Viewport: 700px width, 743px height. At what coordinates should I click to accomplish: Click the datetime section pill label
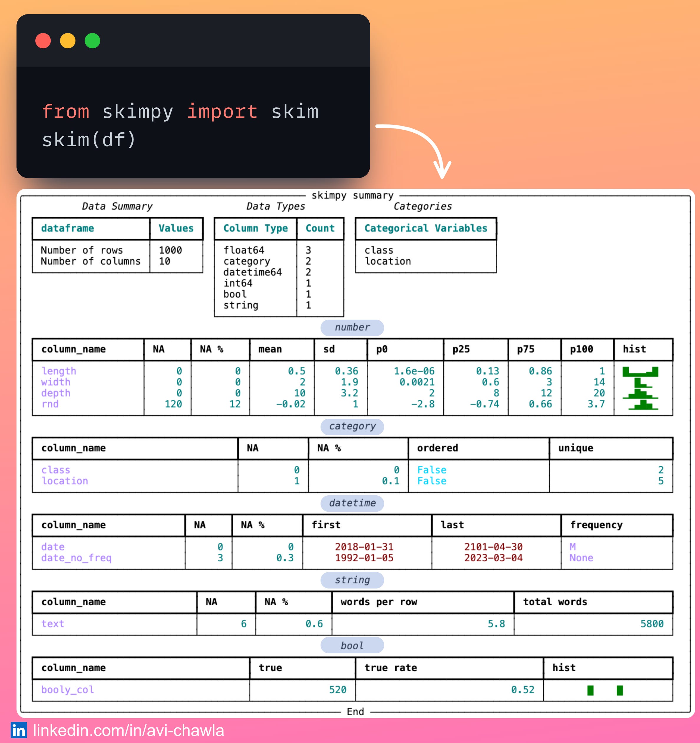[352, 503]
